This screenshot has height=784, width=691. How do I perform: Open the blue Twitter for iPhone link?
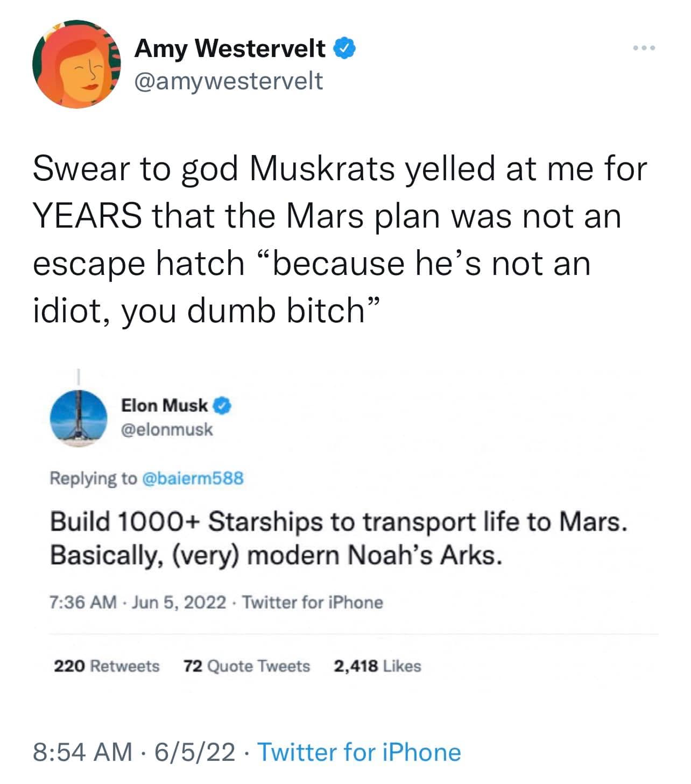coord(359,752)
